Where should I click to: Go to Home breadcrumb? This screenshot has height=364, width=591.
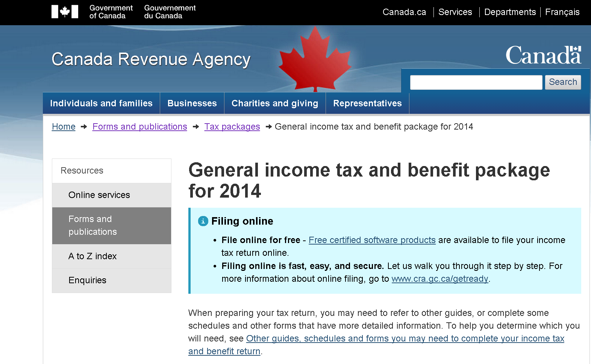coord(64,127)
